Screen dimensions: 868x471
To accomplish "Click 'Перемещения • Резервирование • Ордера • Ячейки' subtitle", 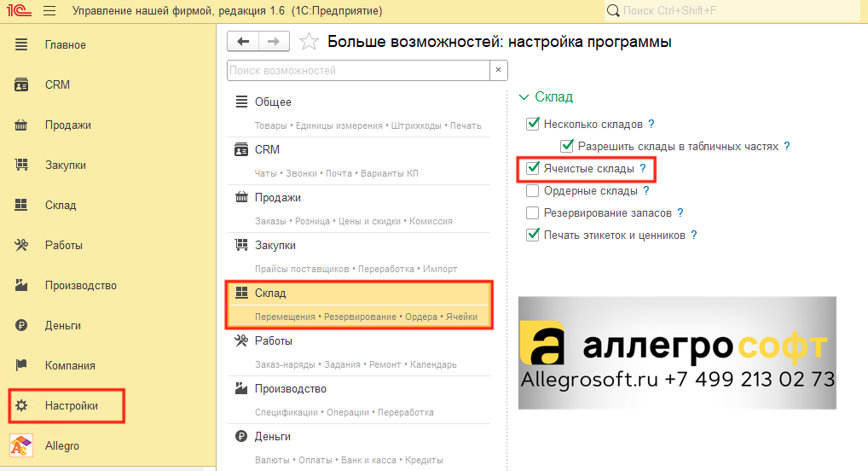I will 366,317.
